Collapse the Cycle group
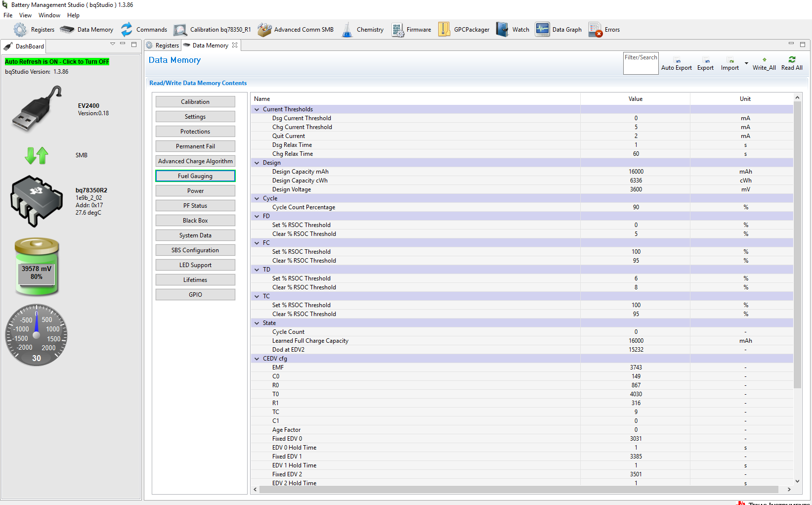 pyautogui.click(x=256, y=198)
